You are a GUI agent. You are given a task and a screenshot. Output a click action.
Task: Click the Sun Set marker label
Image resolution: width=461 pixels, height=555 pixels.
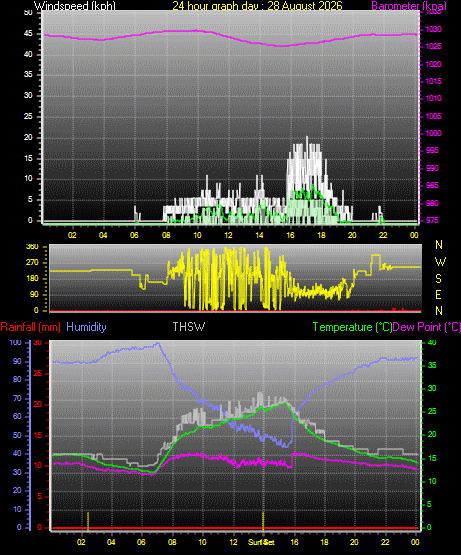(x=261, y=542)
